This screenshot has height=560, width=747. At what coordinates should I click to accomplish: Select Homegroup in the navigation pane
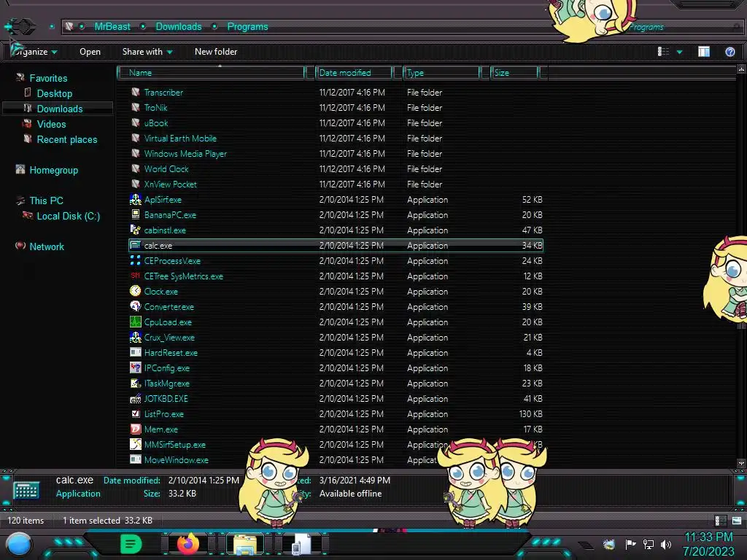pyautogui.click(x=53, y=170)
